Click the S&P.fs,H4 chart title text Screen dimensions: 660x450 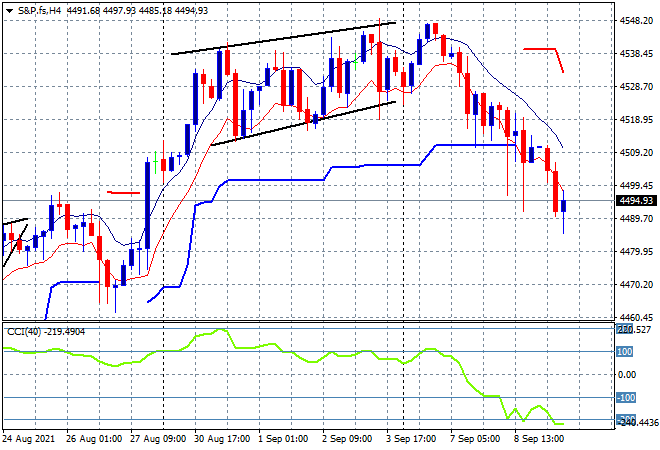click(40, 11)
